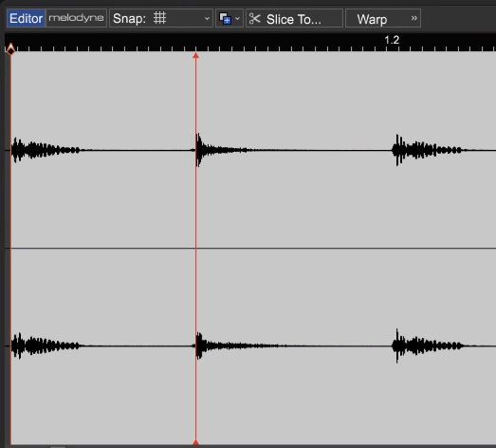
Task: Click the horizontal scrollbar thumb at the bottom
Action: coord(58,447)
